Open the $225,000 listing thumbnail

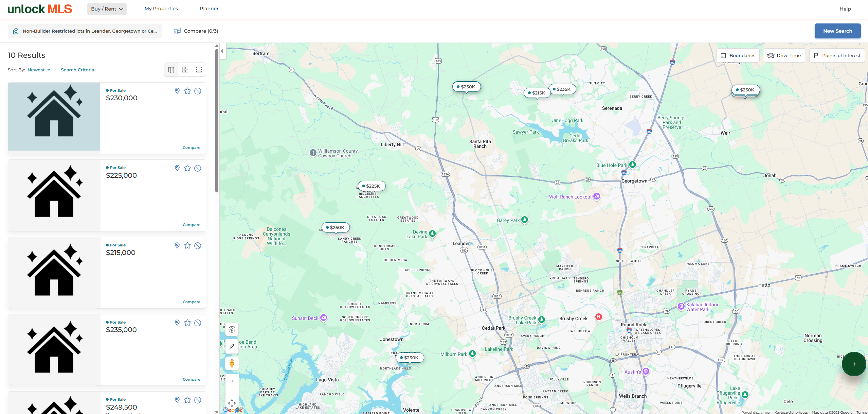point(54,195)
